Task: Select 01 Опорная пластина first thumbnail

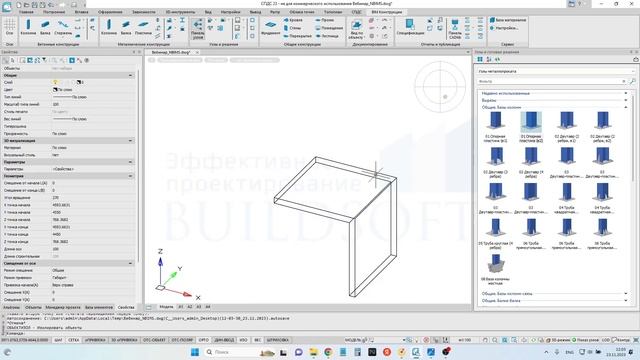Action: pyautogui.click(x=495, y=127)
